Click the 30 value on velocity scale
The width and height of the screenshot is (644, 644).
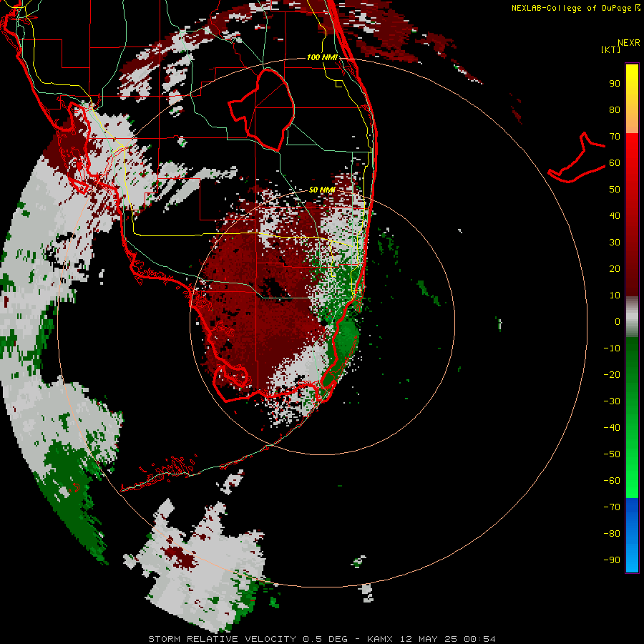click(615, 243)
